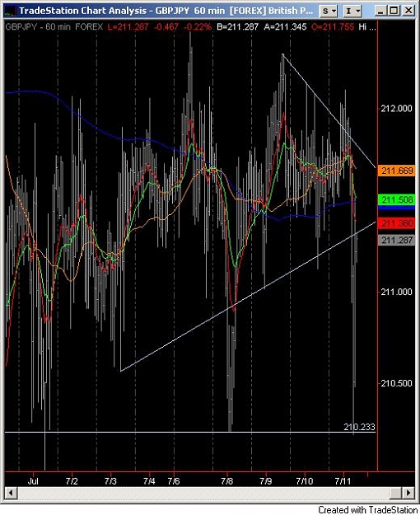Screen dimensions: 420x515
Task: Click the Created with TradeStation caption
Action: [x=368, y=510]
